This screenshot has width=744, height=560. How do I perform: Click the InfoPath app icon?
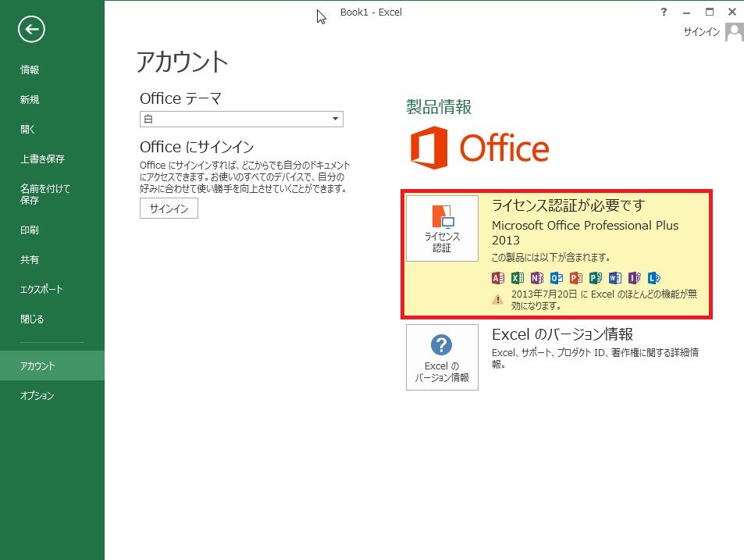(634, 278)
